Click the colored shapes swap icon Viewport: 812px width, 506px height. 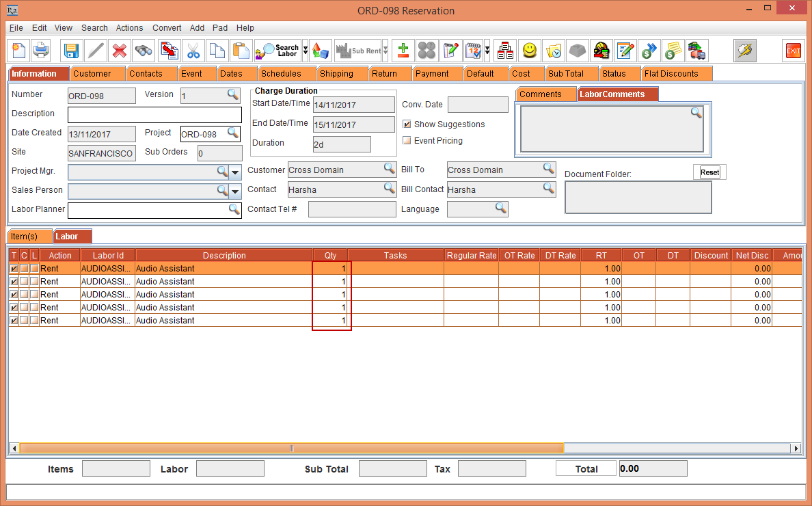(x=320, y=51)
